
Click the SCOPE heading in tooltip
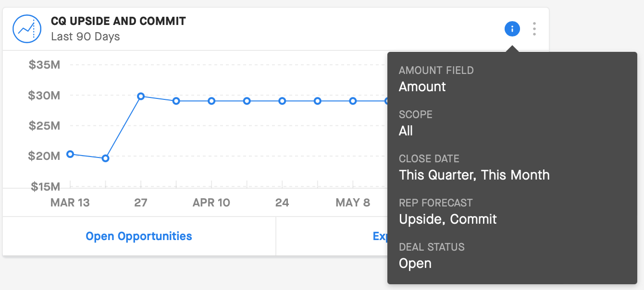tap(416, 115)
